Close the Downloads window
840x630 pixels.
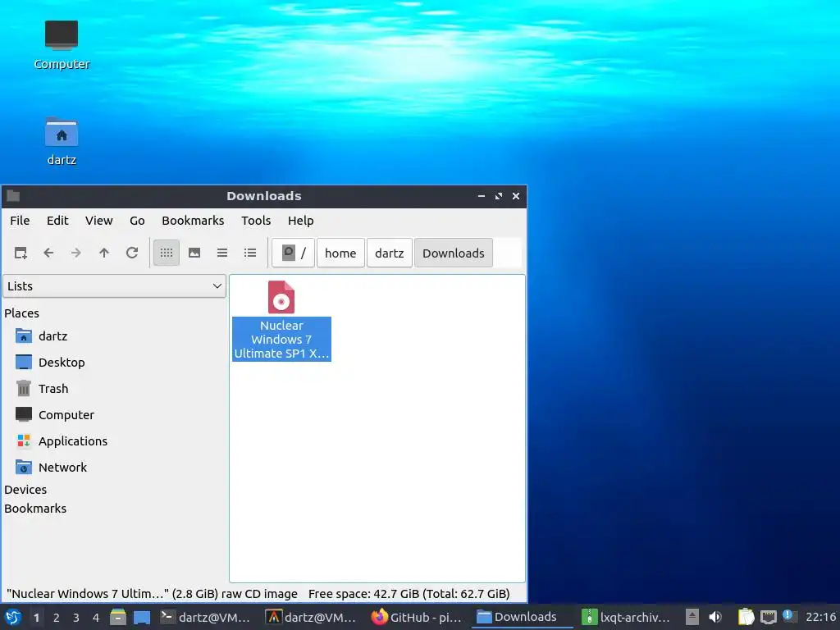(x=516, y=196)
